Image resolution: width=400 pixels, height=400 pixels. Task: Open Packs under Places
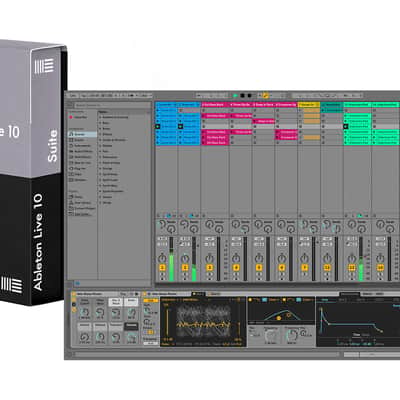[82, 197]
